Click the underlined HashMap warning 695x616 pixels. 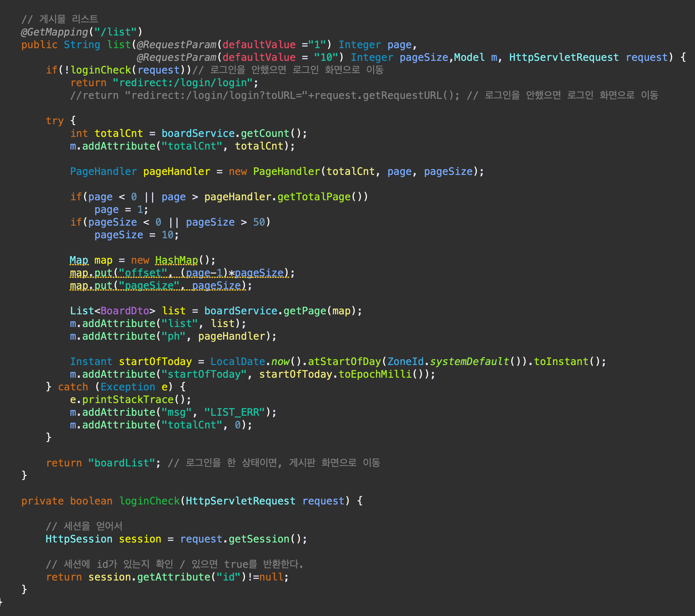click(x=176, y=260)
